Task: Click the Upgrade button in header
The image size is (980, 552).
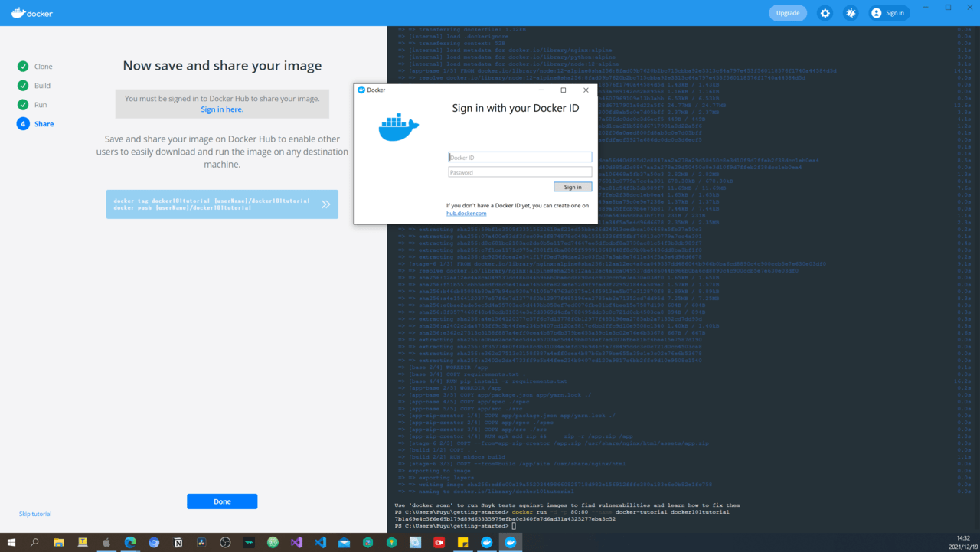Action: (x=788, y=13)
